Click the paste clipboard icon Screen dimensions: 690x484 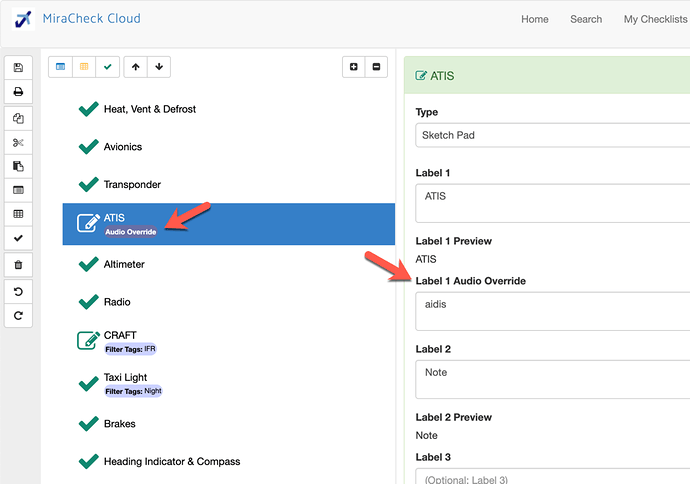click(x=18, y=166)
